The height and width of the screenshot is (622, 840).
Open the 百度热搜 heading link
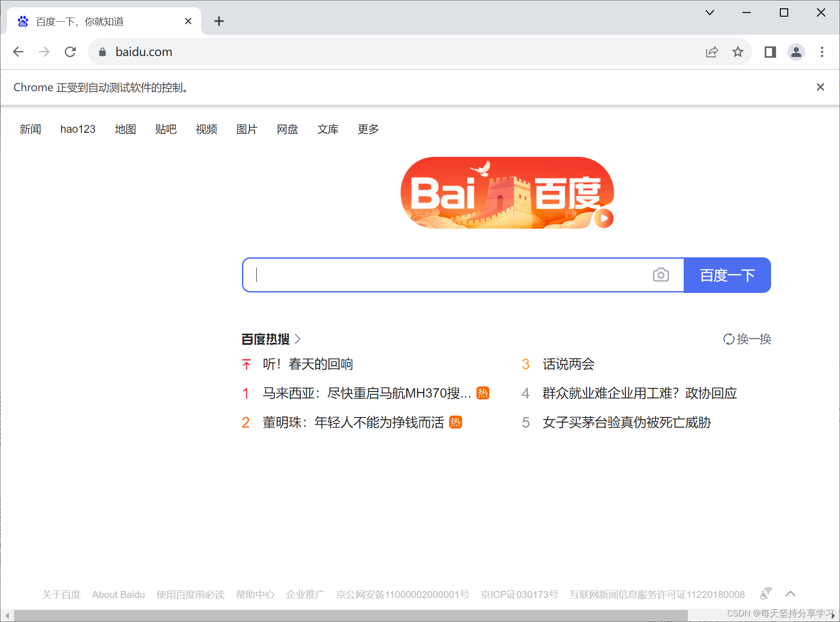(x=266, y=339)
